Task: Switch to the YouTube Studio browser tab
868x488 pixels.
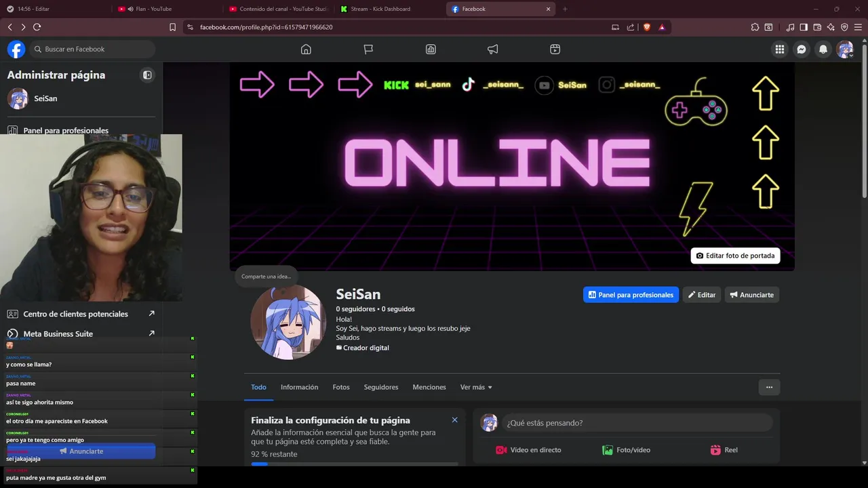Action: coord(278,9)
